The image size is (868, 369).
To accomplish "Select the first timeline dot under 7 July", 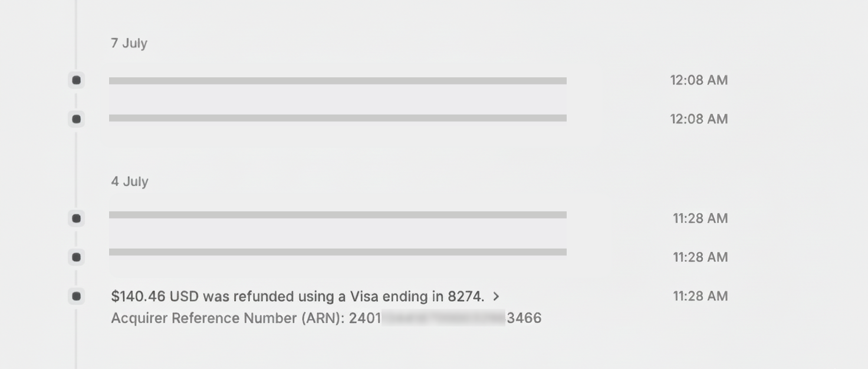I will click(76, 80).
